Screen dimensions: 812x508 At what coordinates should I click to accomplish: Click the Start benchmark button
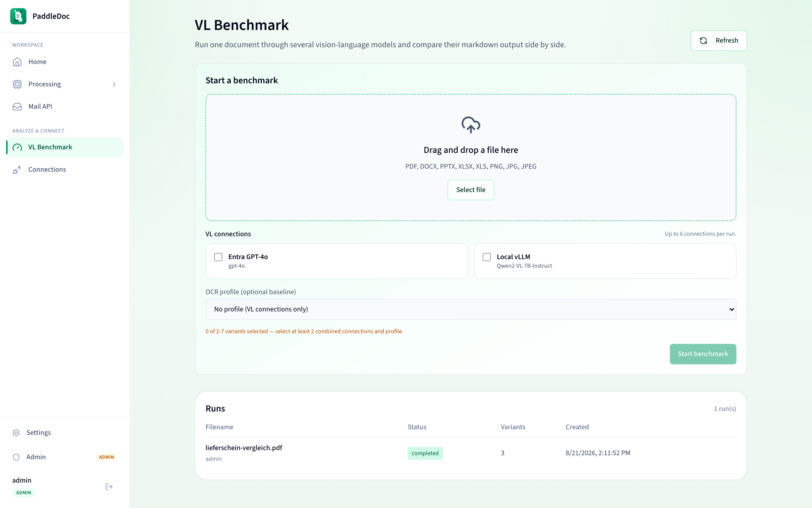click(703, 354)
